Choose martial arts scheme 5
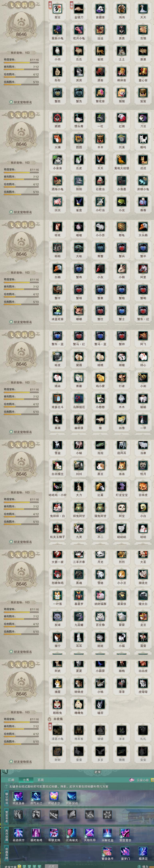Image resolution: width=154 pixels, height=868 pixels. 39,866
